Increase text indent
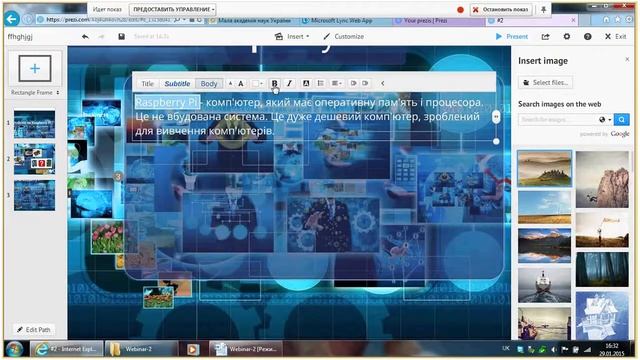Image resolution: width=640 pixels, height=360 pixels. (365, 83)
